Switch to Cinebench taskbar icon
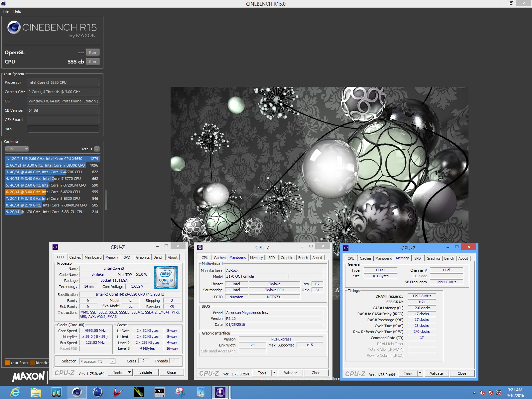The height and width of the screenshot is (399, 532). tap(77, 392)
